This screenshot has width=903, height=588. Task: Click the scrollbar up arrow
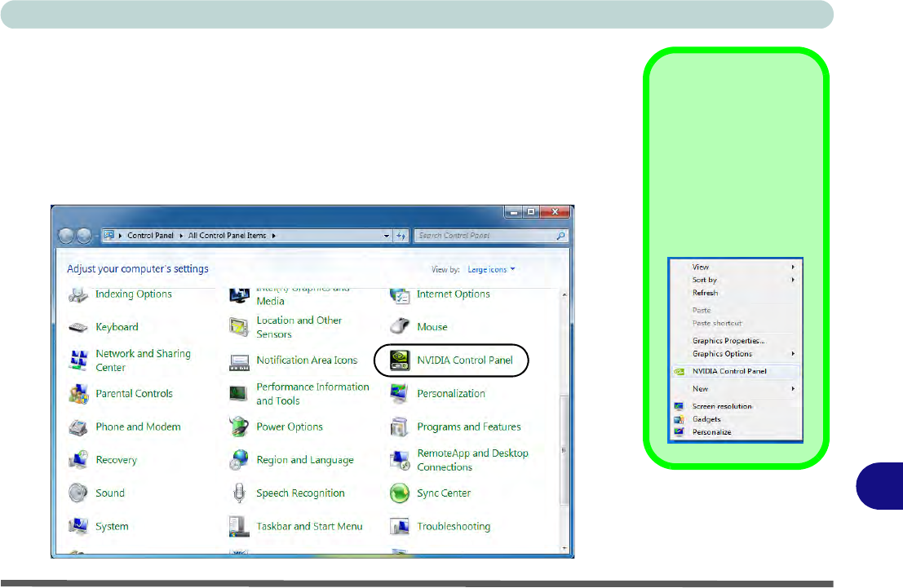coord(564,295)
